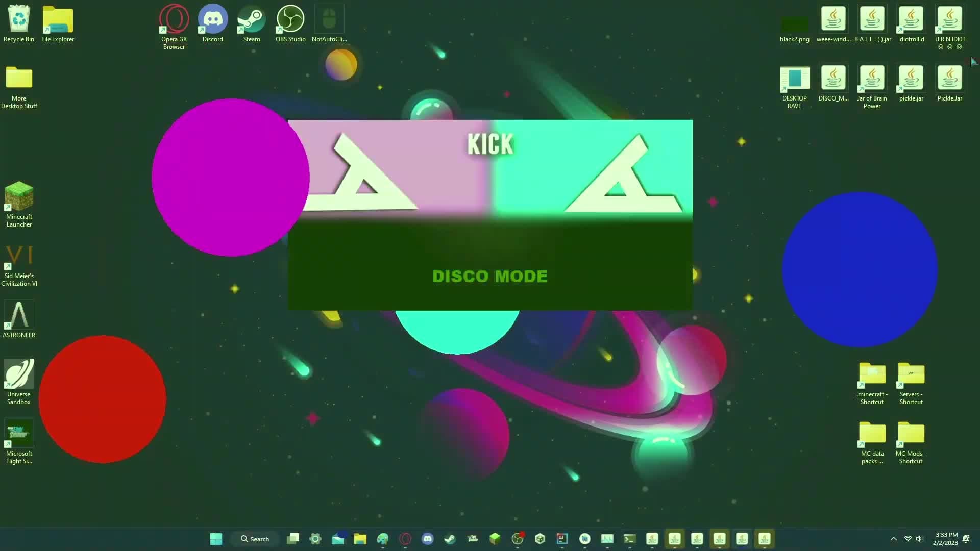Screen dimensions: 980x551
Task: Click the DISCO MODE text
Action: tap(490, 276)
